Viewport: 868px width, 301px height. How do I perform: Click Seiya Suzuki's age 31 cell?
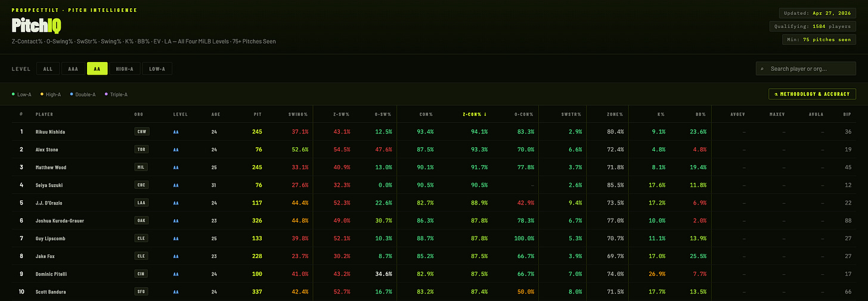[214, 185]
